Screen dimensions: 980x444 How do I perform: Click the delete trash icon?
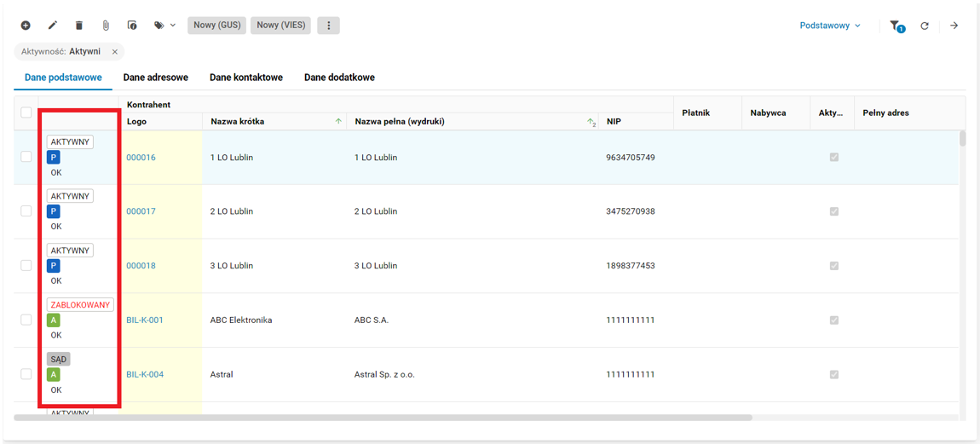tap(79, 26)
